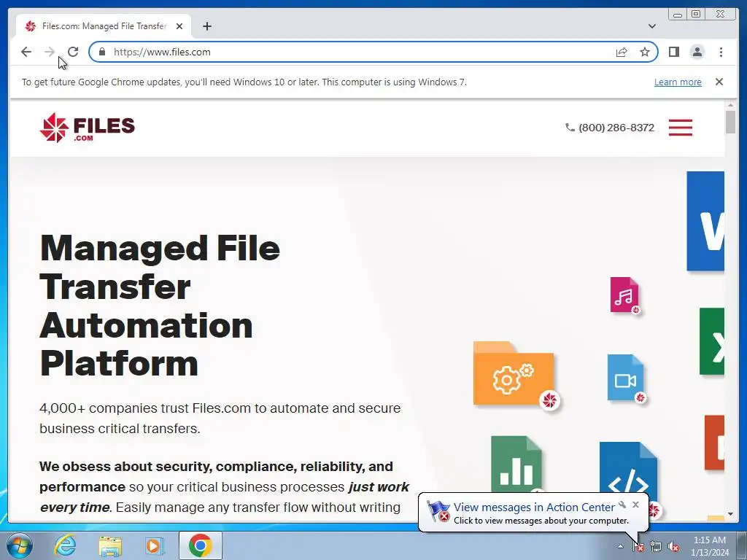The image size is (747, 560).
Task: Open a new tab with the plus button
Action: 206,26
